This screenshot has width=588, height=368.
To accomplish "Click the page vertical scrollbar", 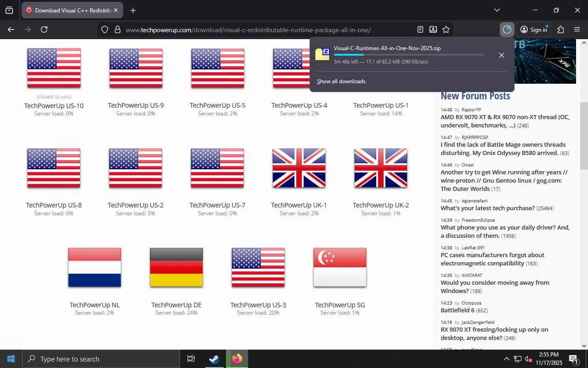I will tap(584, 136).
